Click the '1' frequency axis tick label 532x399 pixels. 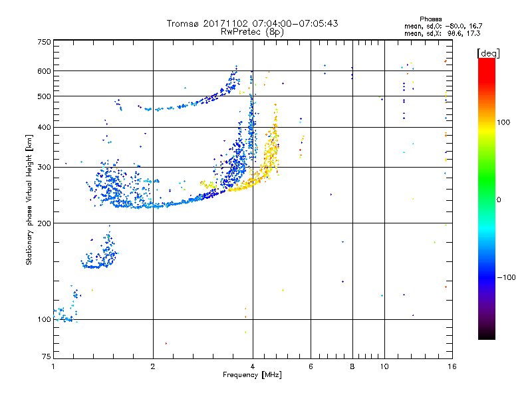(x=53, y=366)
